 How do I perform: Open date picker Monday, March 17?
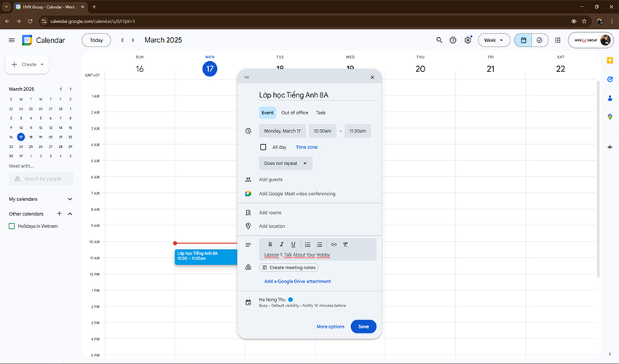(x=283, y=131)
